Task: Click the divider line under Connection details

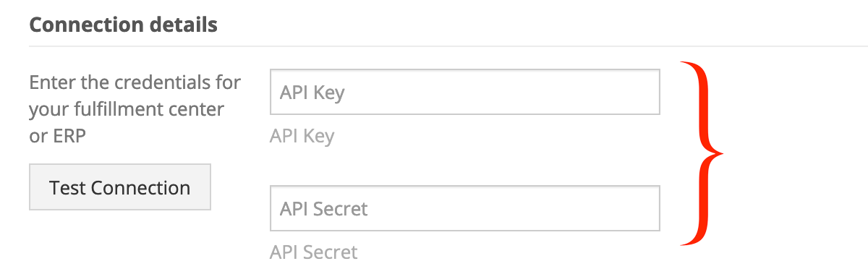Action: pos(448,46)
